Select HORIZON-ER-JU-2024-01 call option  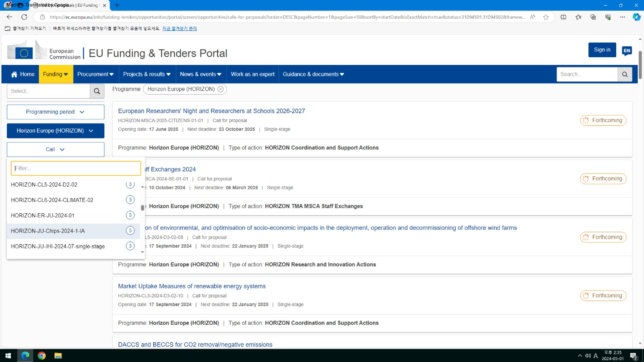[x=43, y=216]
